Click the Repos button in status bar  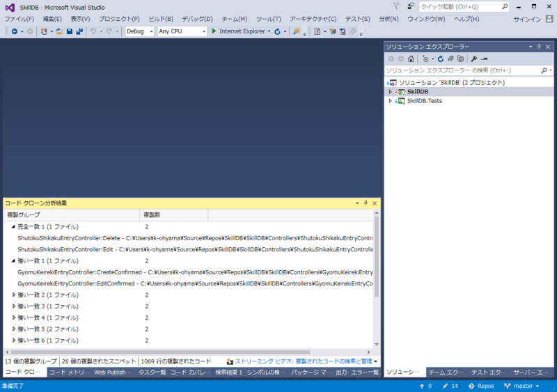pos(481,386)
